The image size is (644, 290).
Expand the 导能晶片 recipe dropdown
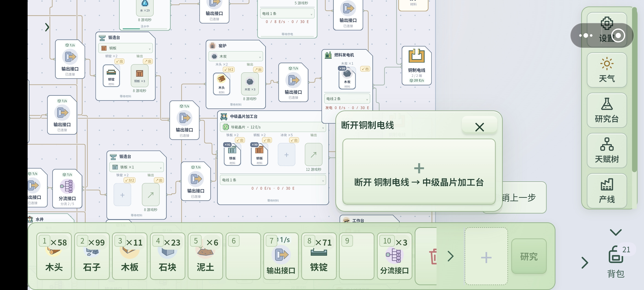(273, 127)
